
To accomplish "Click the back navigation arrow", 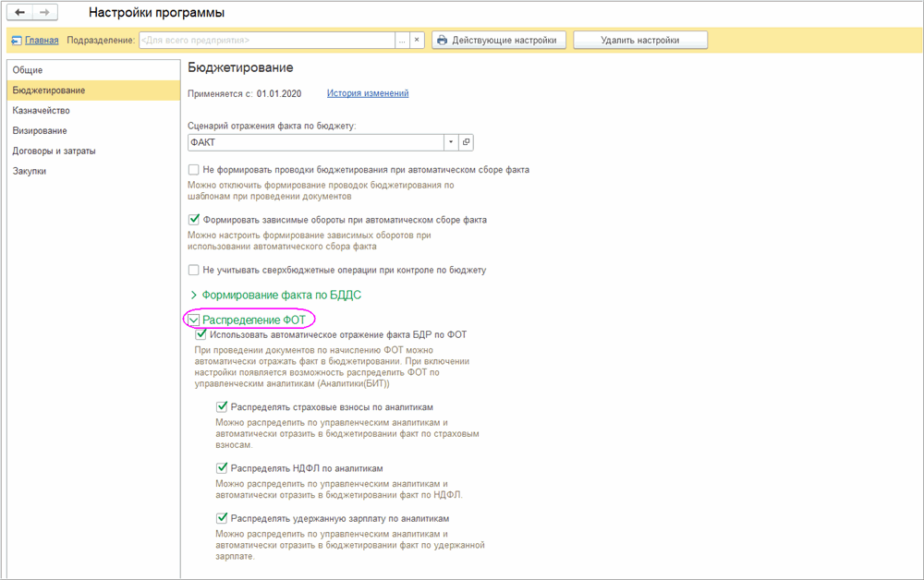I will click(20, 13).
